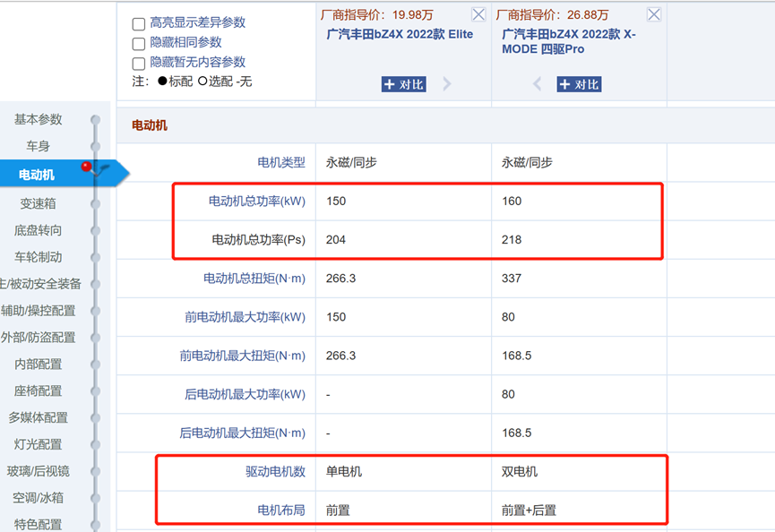The width and height of the screenshot is (775, 532).
Task: Select the 电动机 section heading
Action: pyautogui.click(x=150, y=125)
